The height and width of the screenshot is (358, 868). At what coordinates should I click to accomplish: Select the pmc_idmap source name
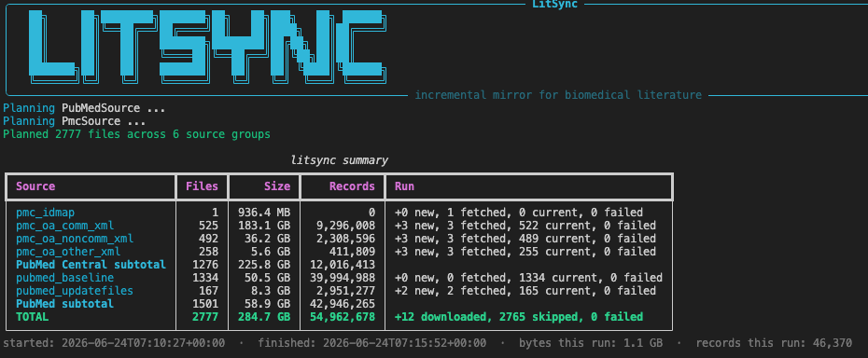click(45, 213)
